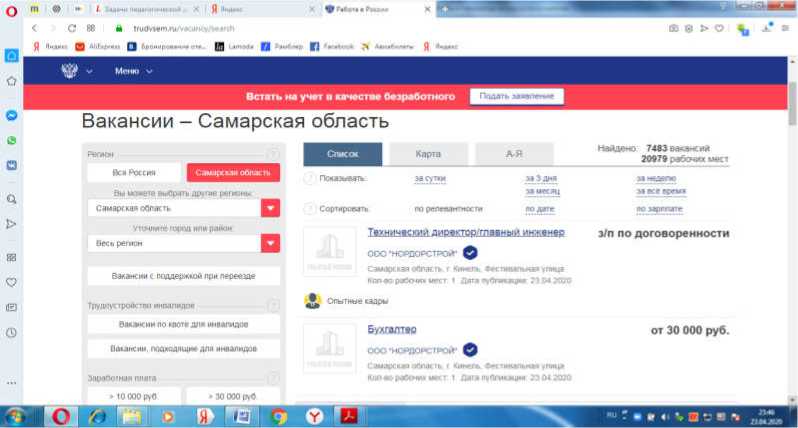
Task: Open Технический директор/главный инженер vacancy
Action: (x=466, y=232)
